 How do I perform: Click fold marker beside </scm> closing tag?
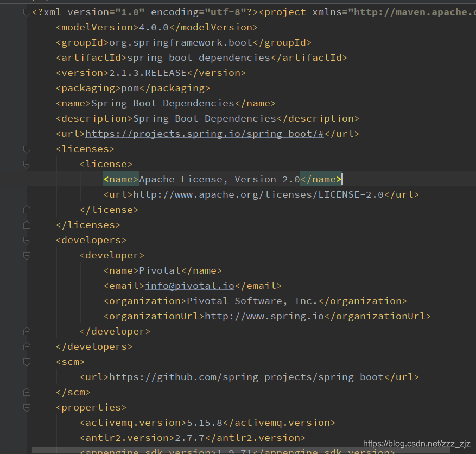click(x=27, y=392)
